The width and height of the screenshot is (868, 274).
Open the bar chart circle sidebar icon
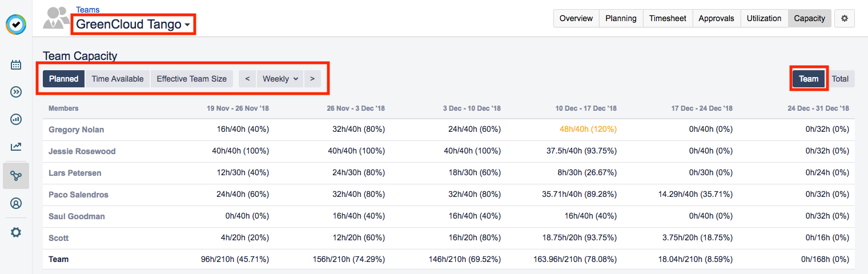(16, 119)
